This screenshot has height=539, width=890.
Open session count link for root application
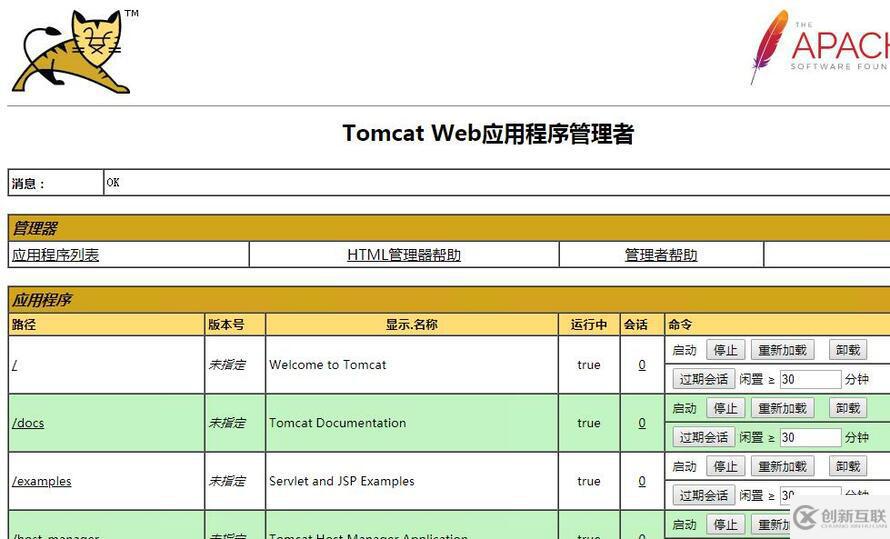pos(642,365)
